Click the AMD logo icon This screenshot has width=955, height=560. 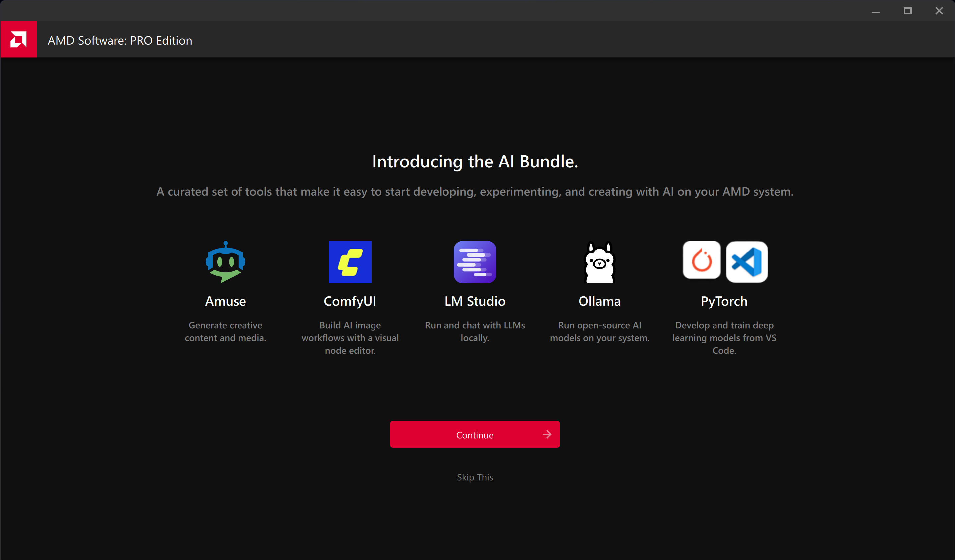pos(18,39)
